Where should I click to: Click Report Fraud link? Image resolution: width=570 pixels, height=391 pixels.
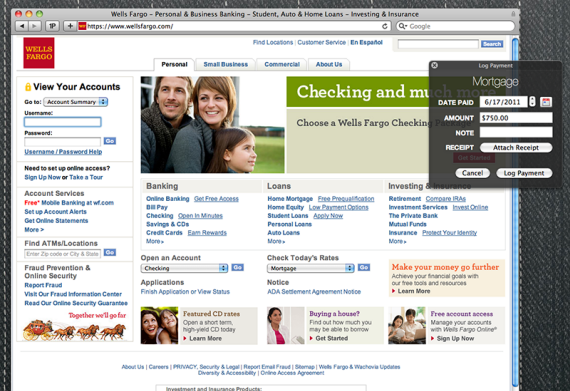43,285
